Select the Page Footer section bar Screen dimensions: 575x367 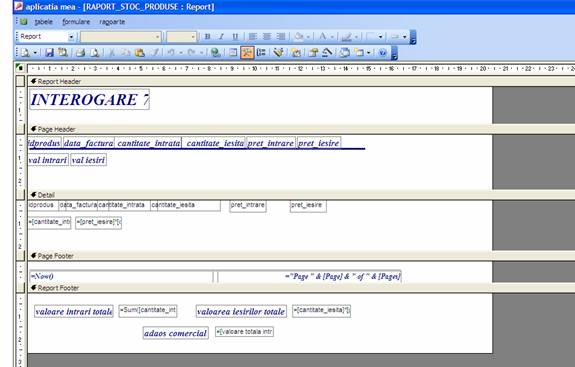[301, 256]
